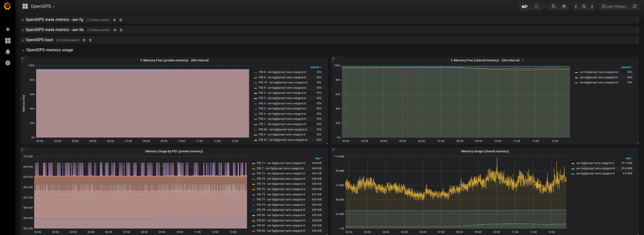644x235 pixels.
Task: Open the Memory Usage by PID panel title menu
Action: click(x=174, y=151)
